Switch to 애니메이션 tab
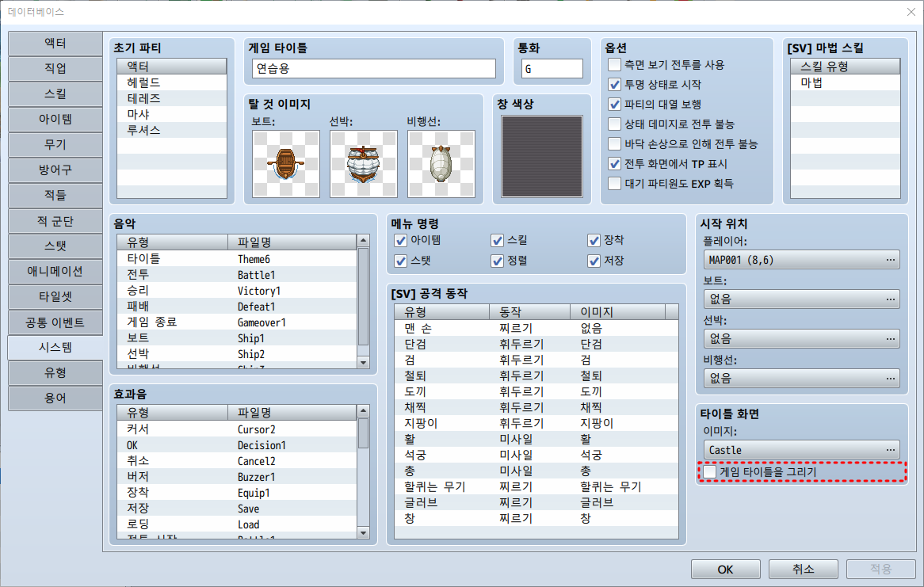924x587 pixels. click(55, 272)
